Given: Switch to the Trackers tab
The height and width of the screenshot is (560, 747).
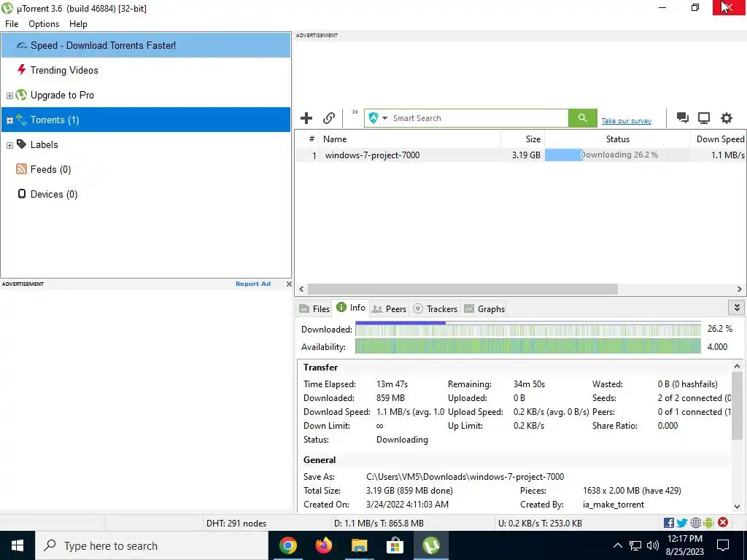Looking at the screenshot, I should pos(435,308).
